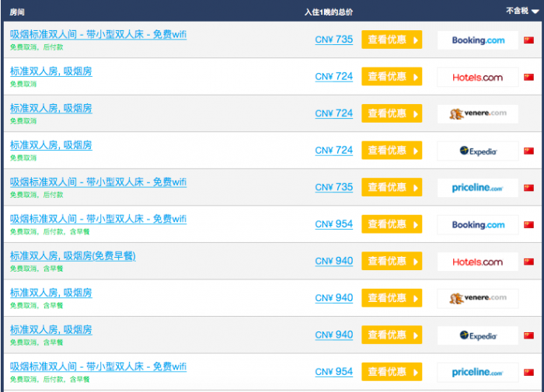Open 标准双人房, 吸烟房(免费早餐) link
Screen dimensions: 544x392
pyautogui.click(x=73, y=256)
